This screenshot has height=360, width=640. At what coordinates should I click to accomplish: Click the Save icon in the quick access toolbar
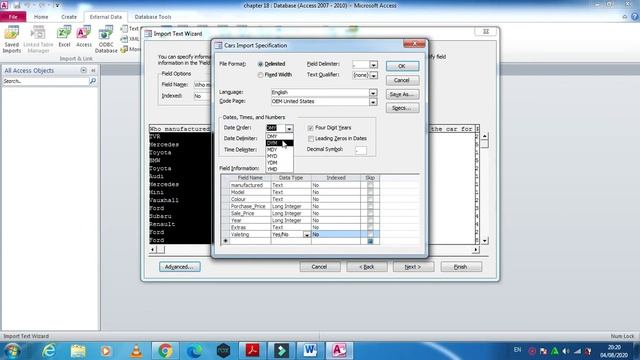pos(17,5)
